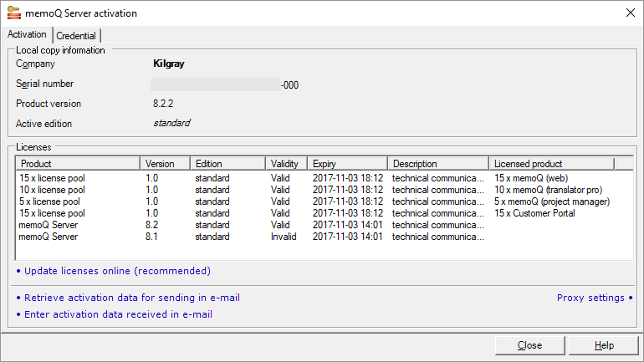Viewport: 644px width, 362px height.
Task: Click the memoQ key icon in title bar
Action: click(15, 13)
